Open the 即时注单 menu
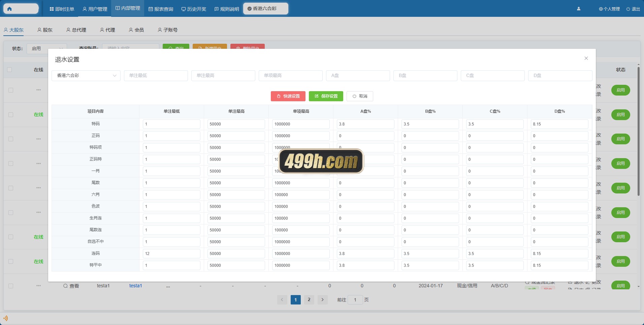 (62, 9)
